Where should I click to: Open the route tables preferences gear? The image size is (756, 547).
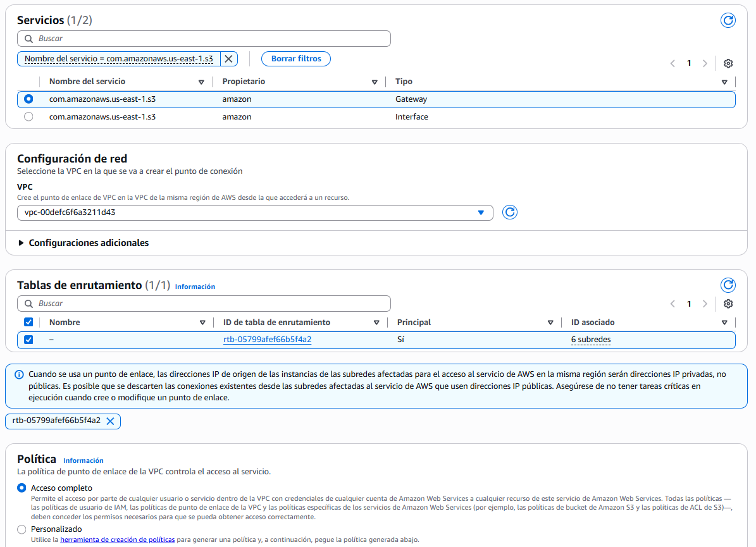(x=728, y=304)
